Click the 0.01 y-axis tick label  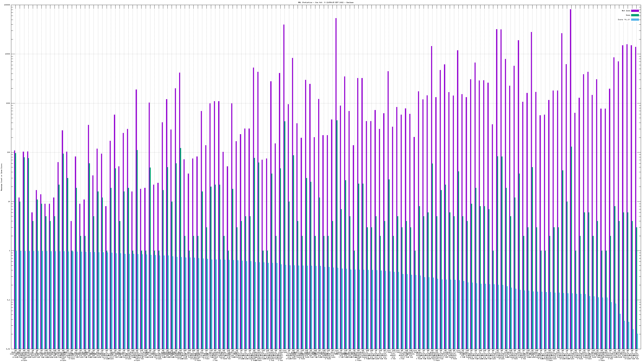point(8,349)
